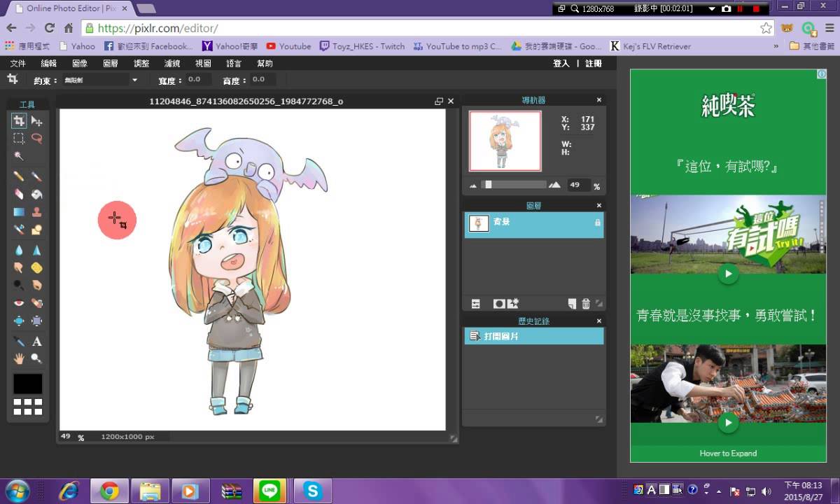Select the Lasso tool
The width and height of the screenshot is (840, 504).
pyautogui.click(x=36, y=139)
